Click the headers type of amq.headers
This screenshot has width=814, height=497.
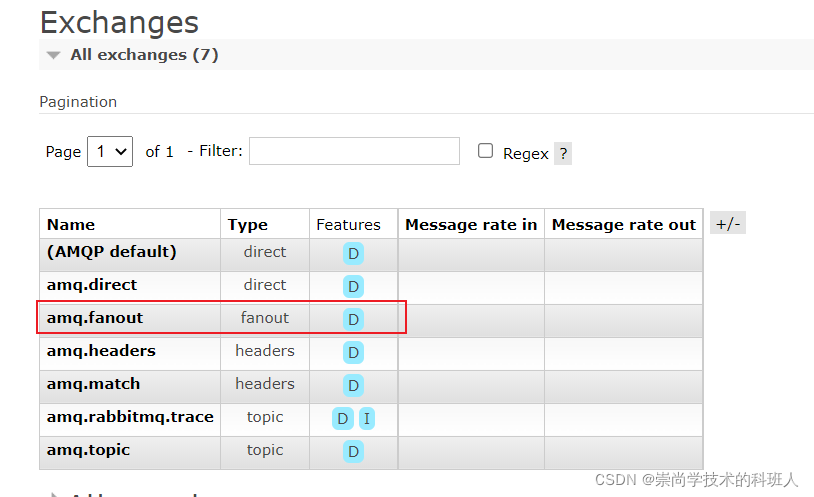click(x=265, y=351)
